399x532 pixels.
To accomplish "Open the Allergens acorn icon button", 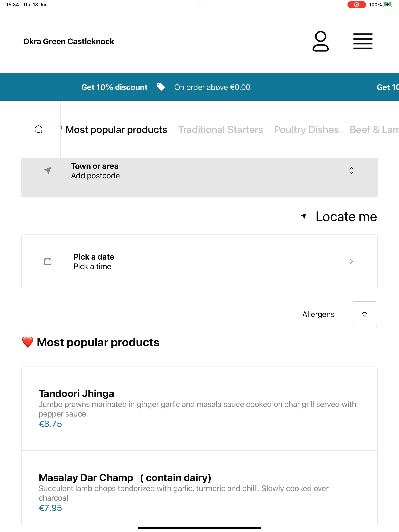I will [x=364, y=314].
